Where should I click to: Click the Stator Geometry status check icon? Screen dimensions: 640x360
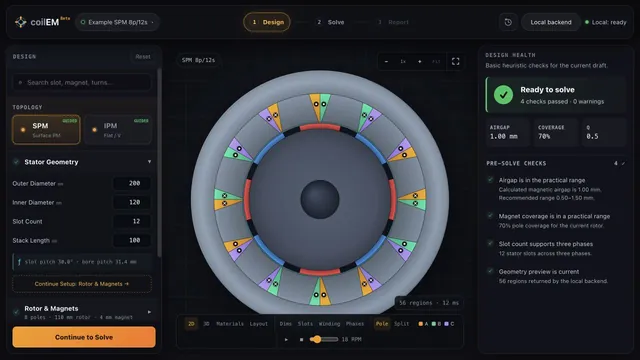pos(16,162)
